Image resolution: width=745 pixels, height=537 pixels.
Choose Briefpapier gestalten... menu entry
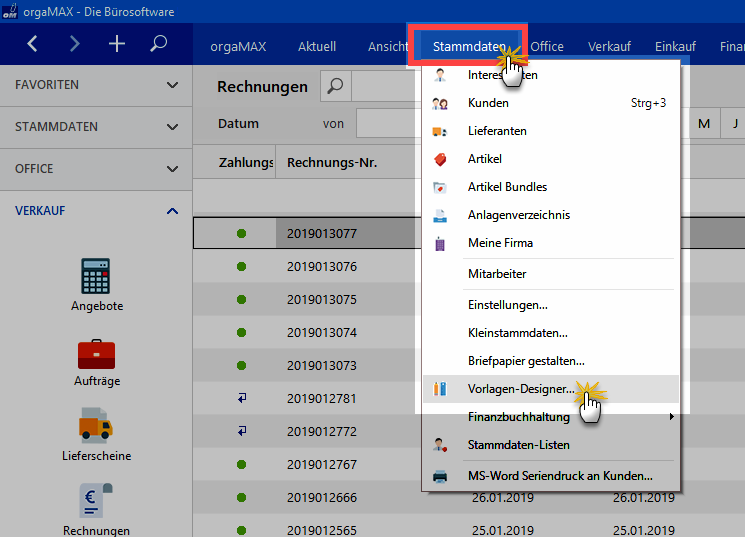click(x=551, y=361)
